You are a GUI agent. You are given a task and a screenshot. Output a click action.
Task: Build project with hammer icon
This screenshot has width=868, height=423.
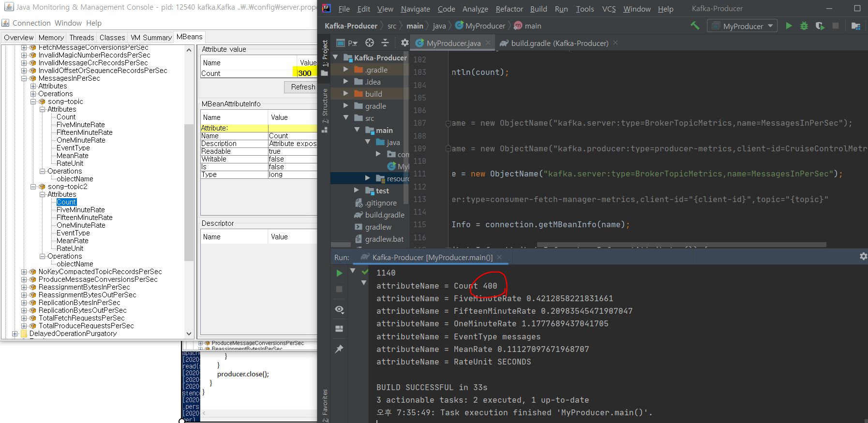pos(695,26)
